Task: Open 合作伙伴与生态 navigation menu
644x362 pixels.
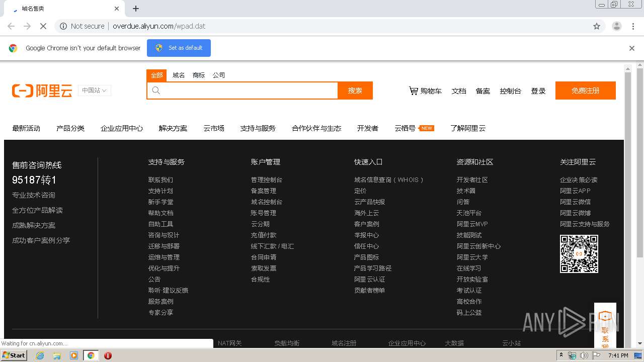Action: (316, 128)
